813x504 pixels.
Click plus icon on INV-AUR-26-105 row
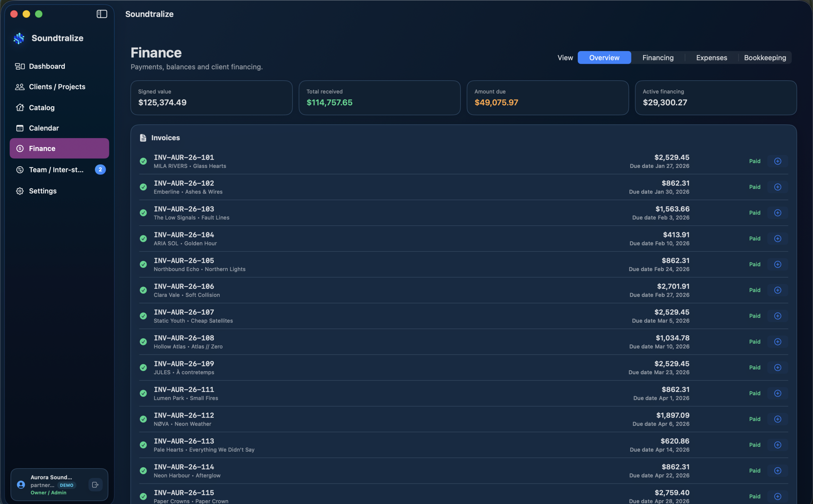click(778, 264)
